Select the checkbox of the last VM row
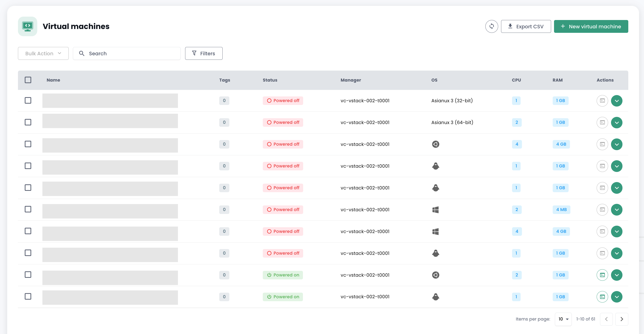Image resolution: width=644 pixels, height=334 pixels. [x=28, y=296]
